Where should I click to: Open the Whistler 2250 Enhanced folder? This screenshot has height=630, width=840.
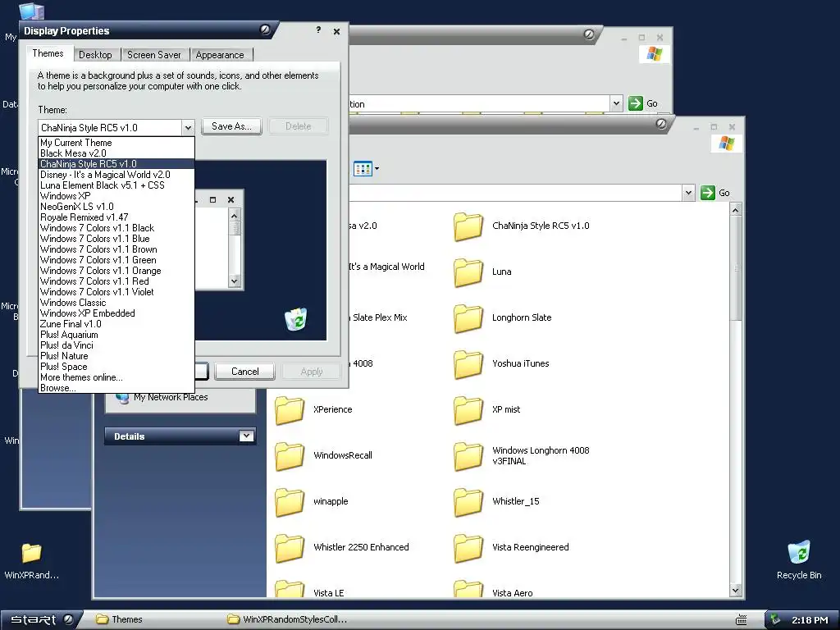click(x=290, y=547)
